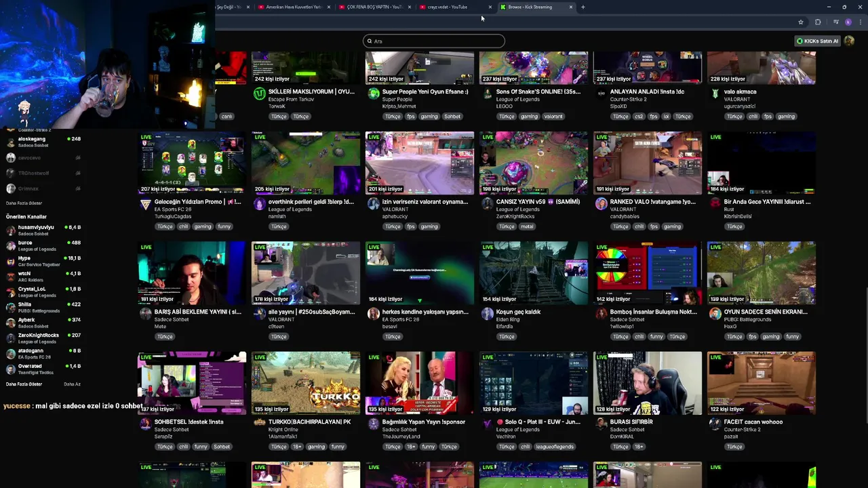Screen dimensions: 868x488
Task: Open stream titled FACEIT cacan wohooo
Action: click(x=753, y=422)
